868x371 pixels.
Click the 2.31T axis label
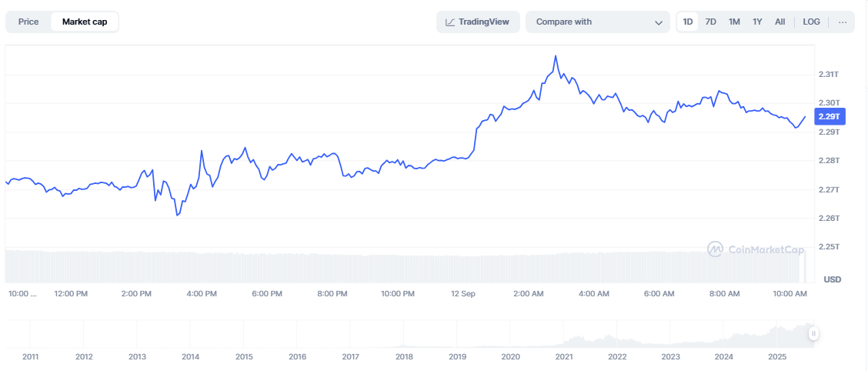(x=830, y=74)
